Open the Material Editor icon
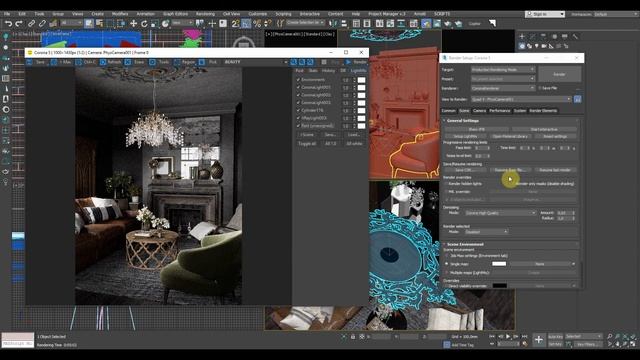This screenshot has width=640, height=360. coord(413,24)
